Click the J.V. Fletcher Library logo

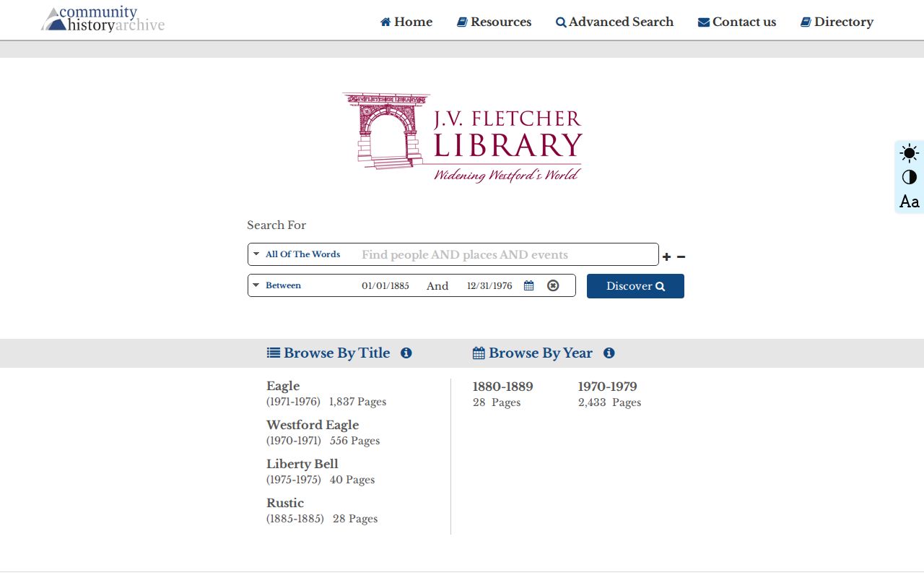point(462,137)
